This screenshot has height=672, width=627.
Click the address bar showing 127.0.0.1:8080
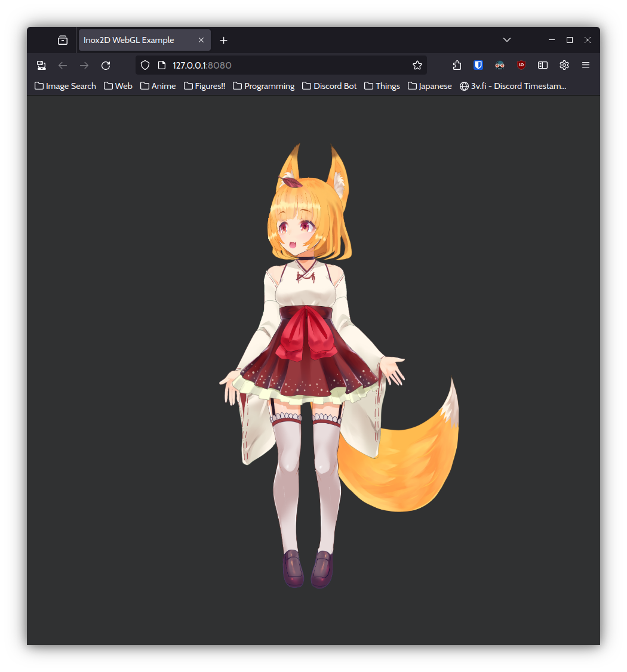281,65
